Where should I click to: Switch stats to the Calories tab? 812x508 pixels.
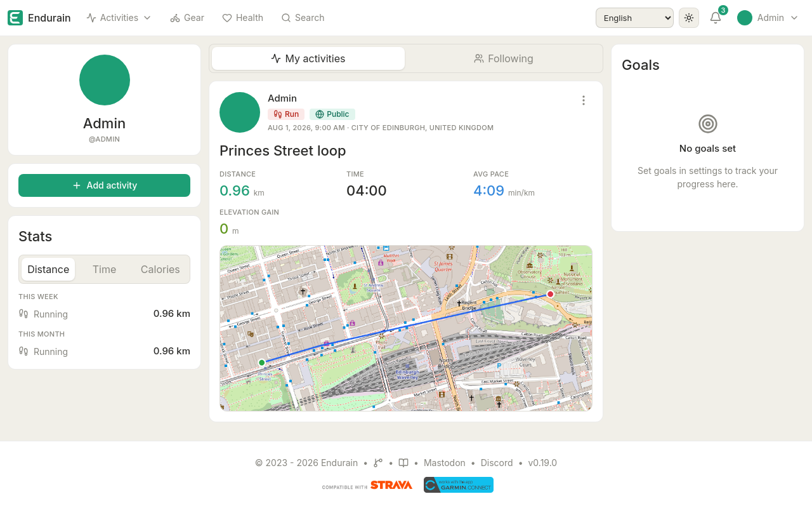pos(160,269)
